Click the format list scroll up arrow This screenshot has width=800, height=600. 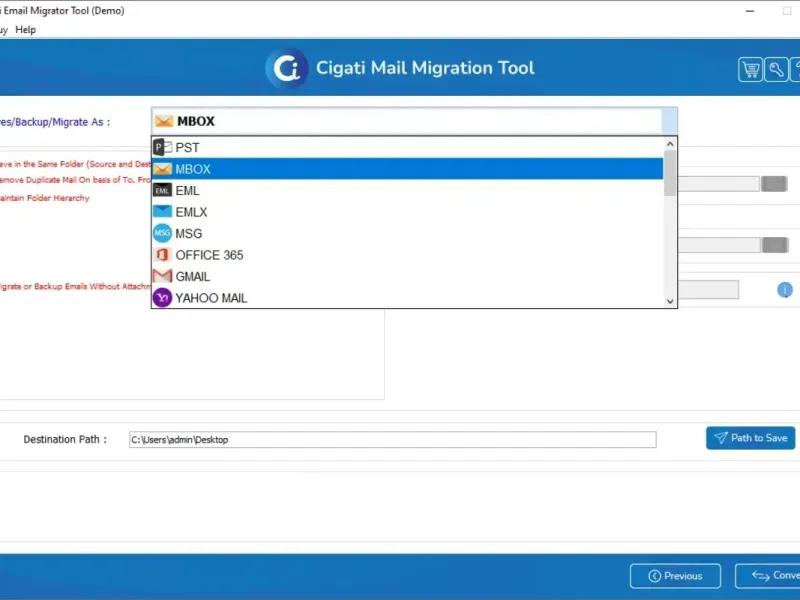pos(670,144)
